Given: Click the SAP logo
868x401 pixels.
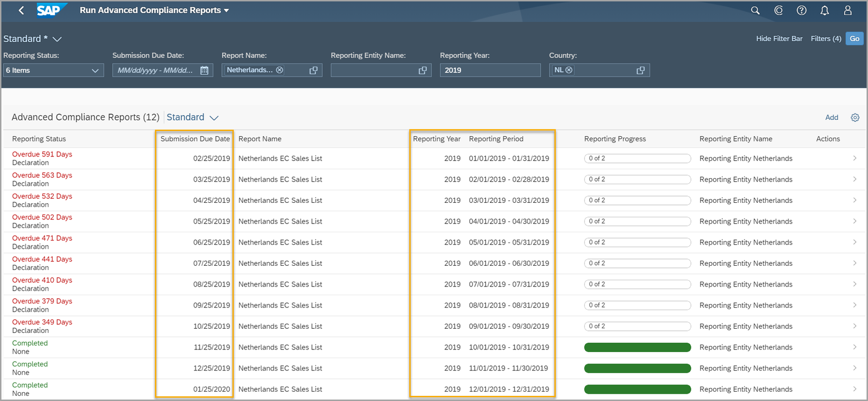Looking at the screenshot, I should tap(51, 10).
